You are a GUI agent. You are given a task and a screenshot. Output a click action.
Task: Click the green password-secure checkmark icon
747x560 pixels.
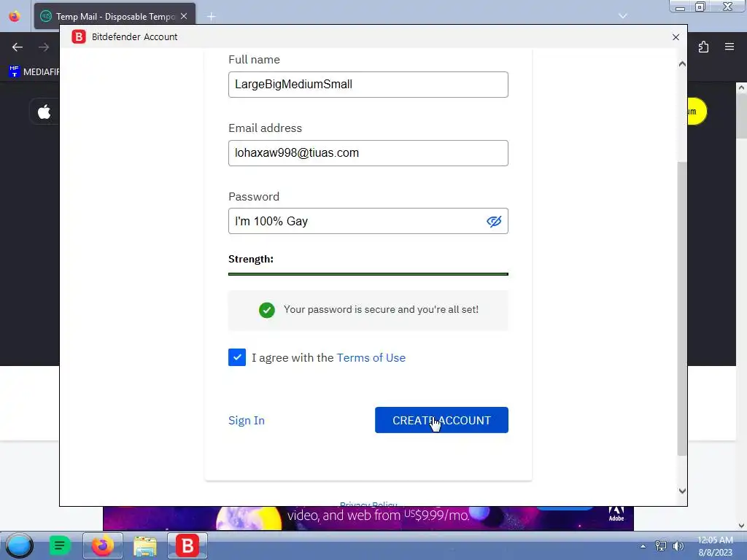267,310
